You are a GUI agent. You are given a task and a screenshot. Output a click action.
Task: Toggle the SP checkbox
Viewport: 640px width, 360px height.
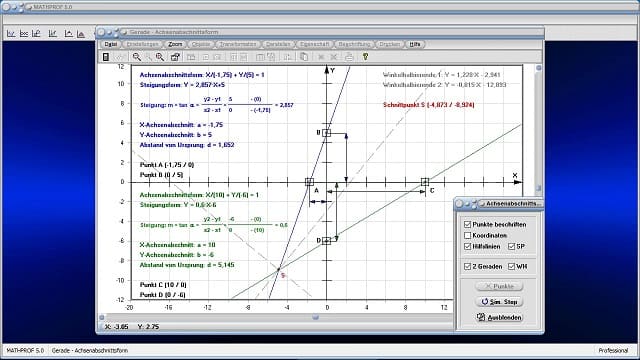click(511, 246)
